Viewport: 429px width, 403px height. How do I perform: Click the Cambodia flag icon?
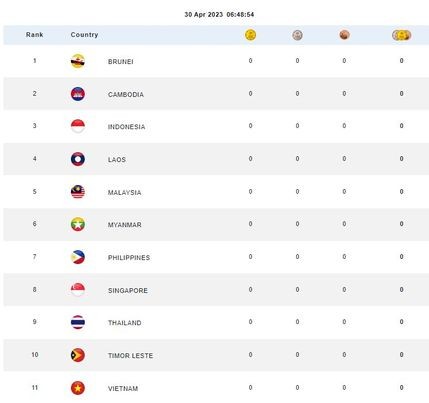pos(78,94)
